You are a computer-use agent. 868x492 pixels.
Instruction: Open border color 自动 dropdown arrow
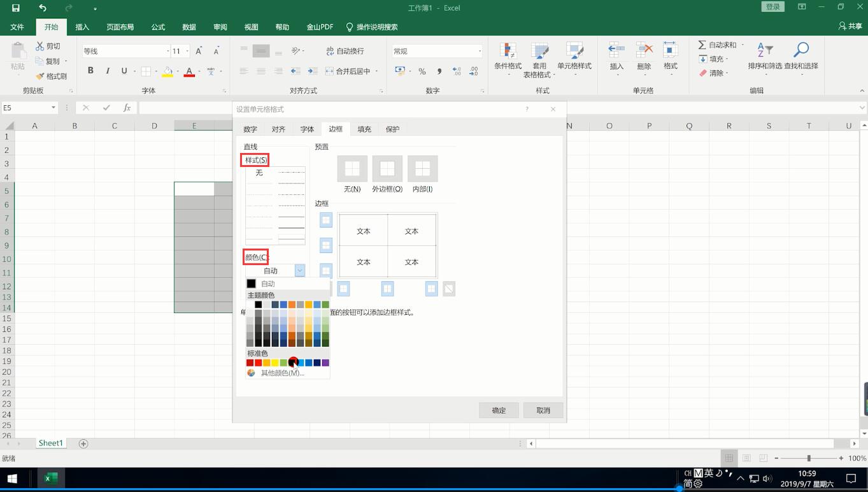299,270
